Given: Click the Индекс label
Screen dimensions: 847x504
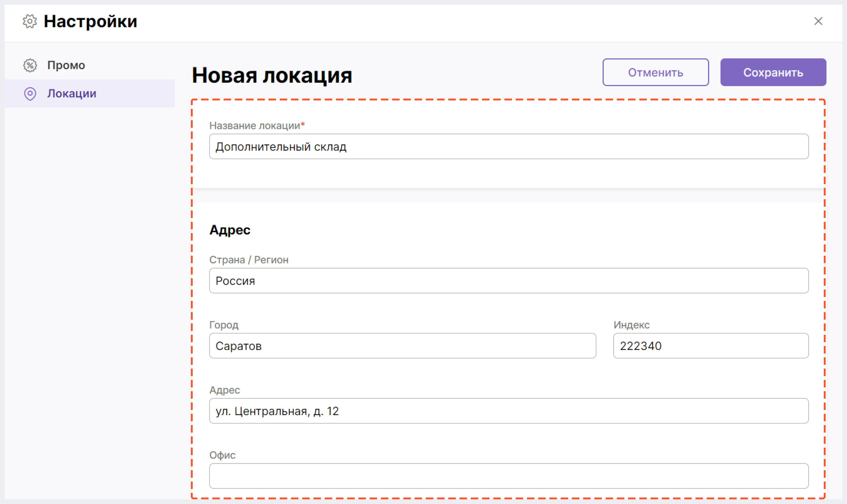Looking at the screenshot, I should point(631,325).
